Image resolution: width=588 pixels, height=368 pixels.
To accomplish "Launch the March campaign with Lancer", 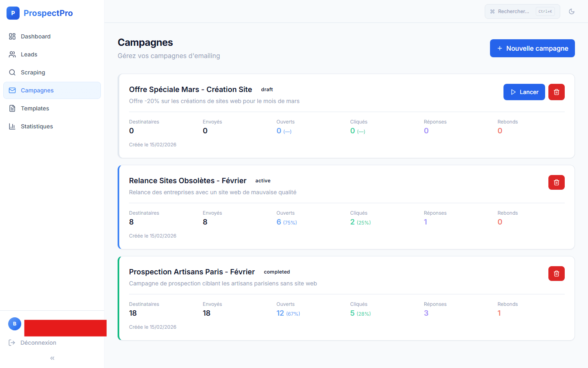I will (524, 92).
